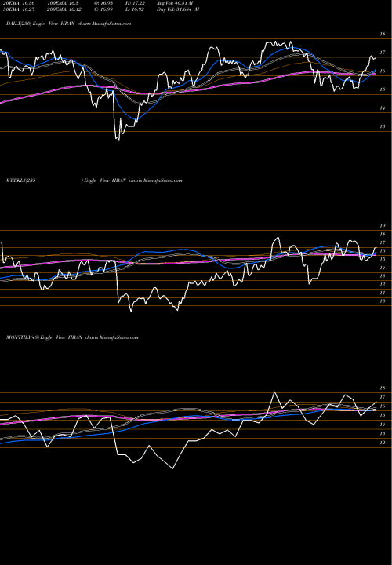Viewport: 392px width, 565px height.
Task: Click price label 13 on daily chart axis
Action: pos(383,126)
